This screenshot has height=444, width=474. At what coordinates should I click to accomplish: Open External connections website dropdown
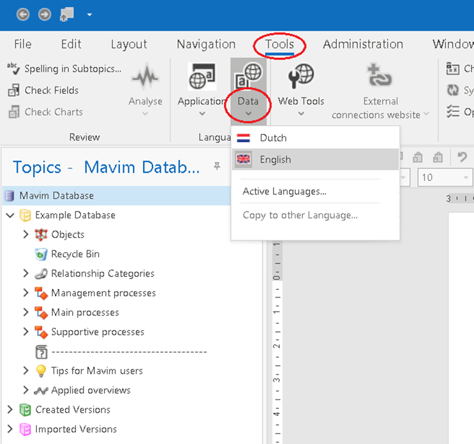click(380, 90)
